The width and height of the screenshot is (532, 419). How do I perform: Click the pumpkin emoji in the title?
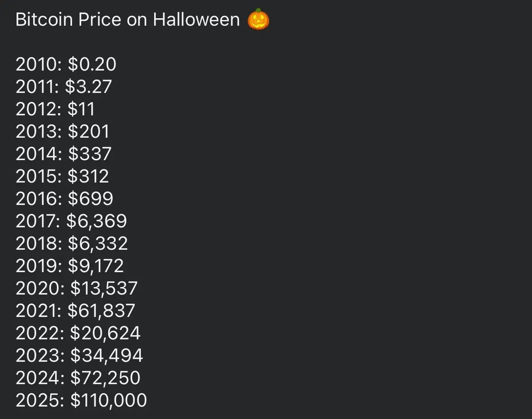[x=258, y=20]
